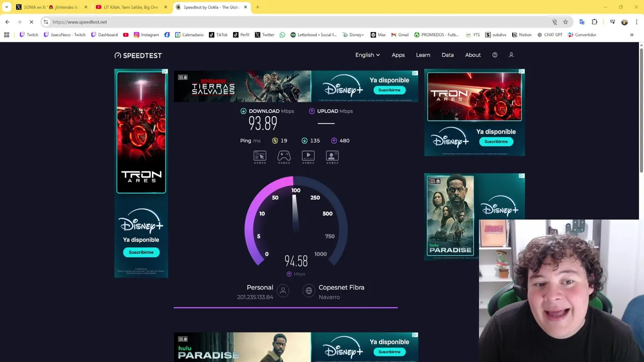Image resolution: width=644 pixels, height=362 pixels.
Task: Open the About menu item
Action: pyautogui.click(x=473, y=55)
